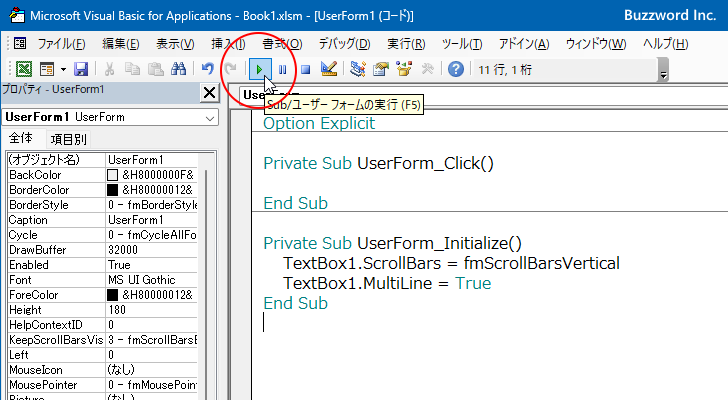Open the アドイン(A) menu
The image size is (728, 400).
pyautogui.click(x=524, y=44)
